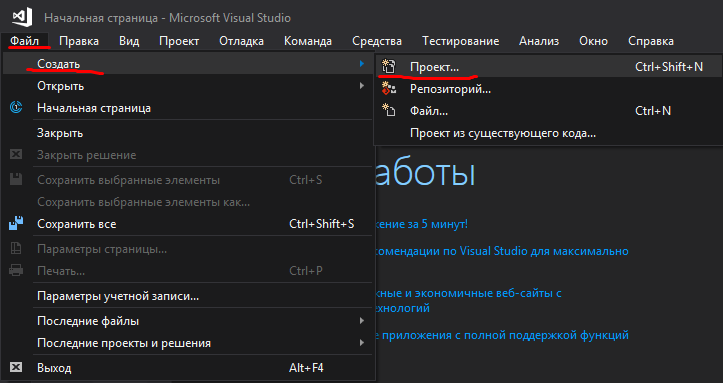This screenshot has height=383, width=723.
Task: Open the Отладка menu
Action: [x=241, y=41]
